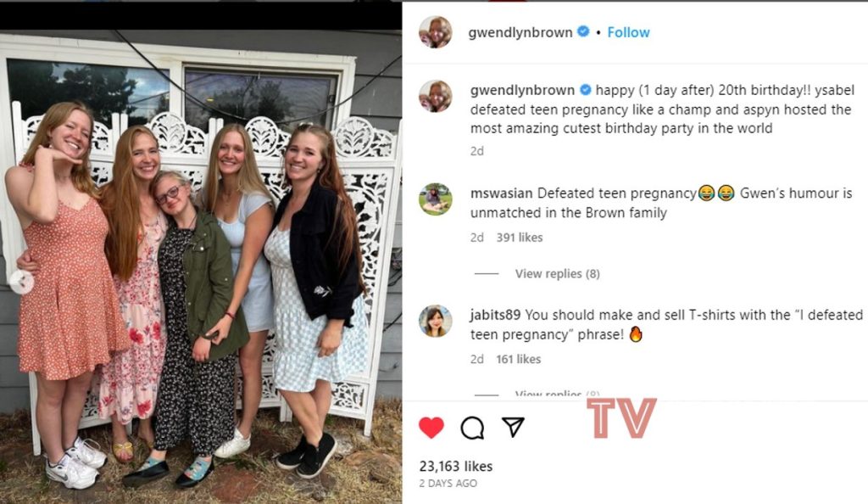Open the mswasian username link
Image resolution: width=868 pixels, height=504 pixels.
pos(502,193)
